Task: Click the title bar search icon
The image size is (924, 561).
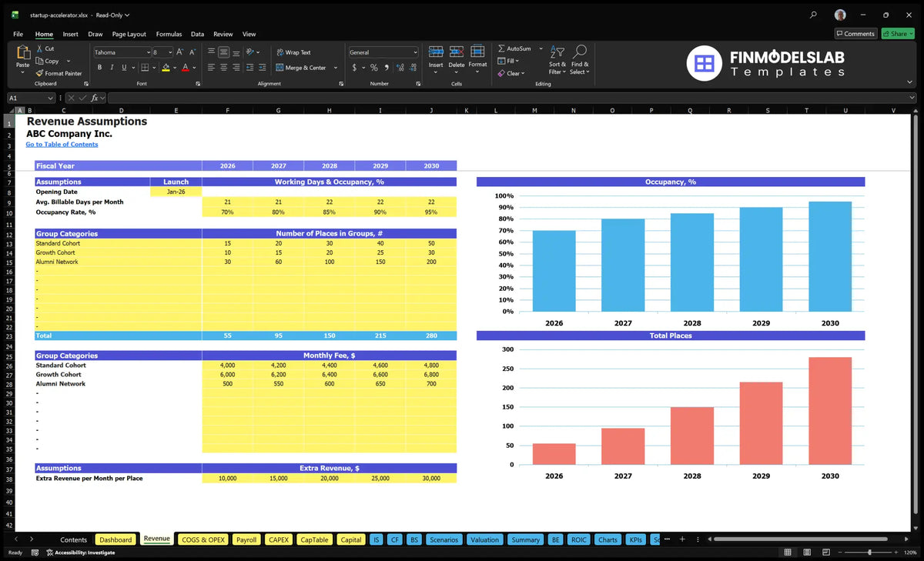Action: [x=814, y=15]
